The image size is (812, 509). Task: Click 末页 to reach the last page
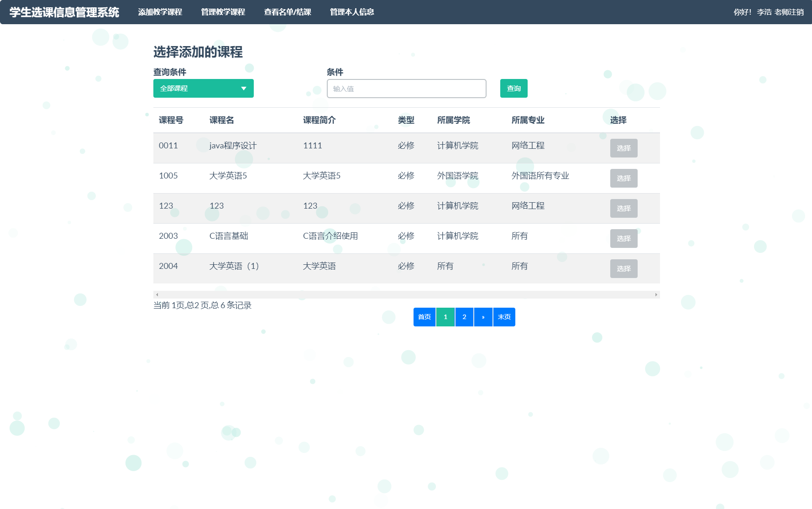click(504, 317)
